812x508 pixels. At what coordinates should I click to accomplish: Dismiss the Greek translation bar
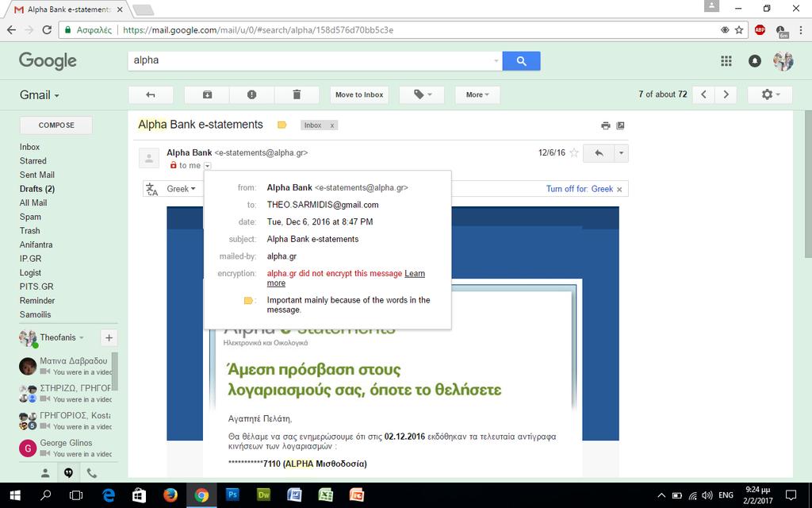pyautogui.click(x=619, y=189)
